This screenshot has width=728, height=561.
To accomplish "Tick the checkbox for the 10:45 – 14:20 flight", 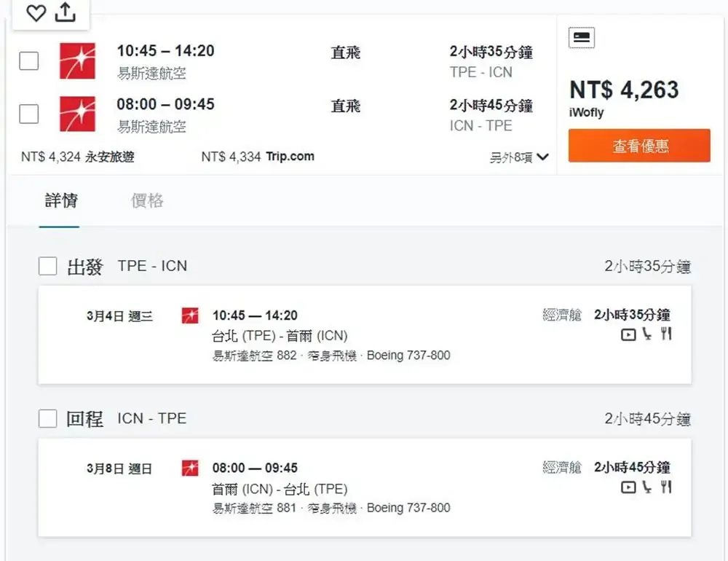I will (x=29, y=61).
